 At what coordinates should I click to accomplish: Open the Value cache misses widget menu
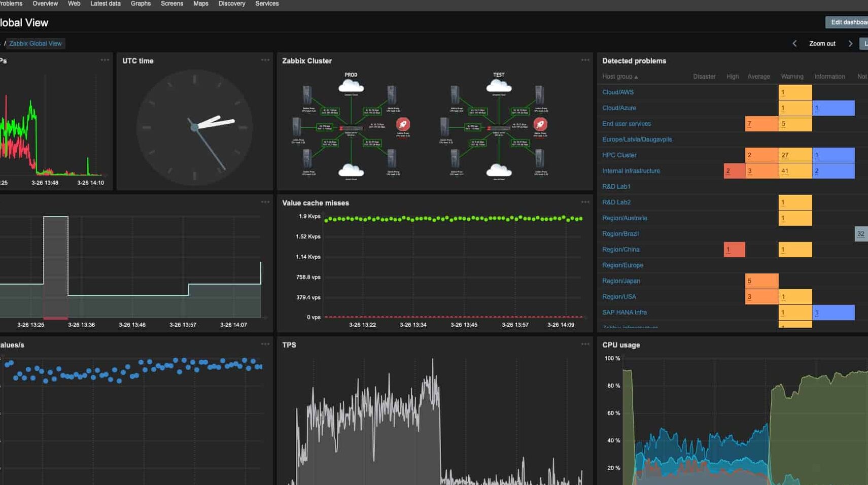click(x=585, y=202)
